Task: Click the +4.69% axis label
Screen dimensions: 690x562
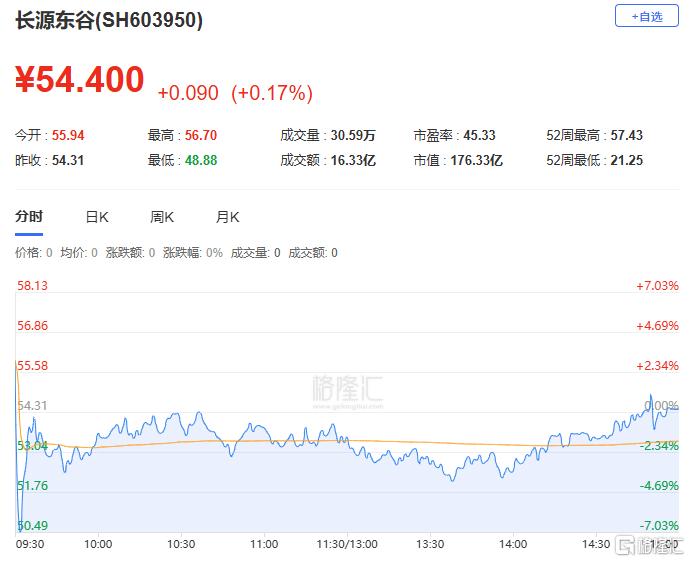Action: point(657,326)
